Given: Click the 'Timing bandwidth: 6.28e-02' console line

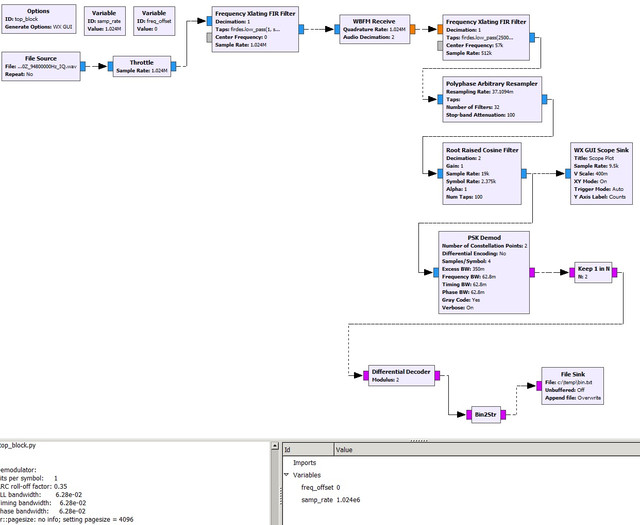Looking at the screenshot, I should (x=43, y=503).
